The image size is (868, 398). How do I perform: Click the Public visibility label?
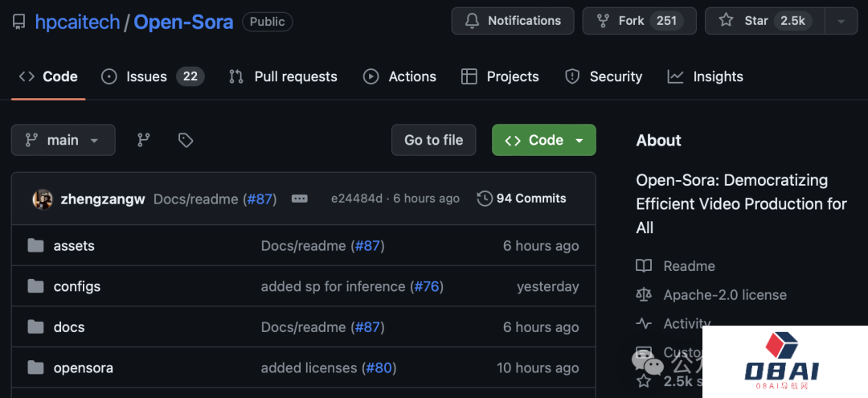(268, 22)
